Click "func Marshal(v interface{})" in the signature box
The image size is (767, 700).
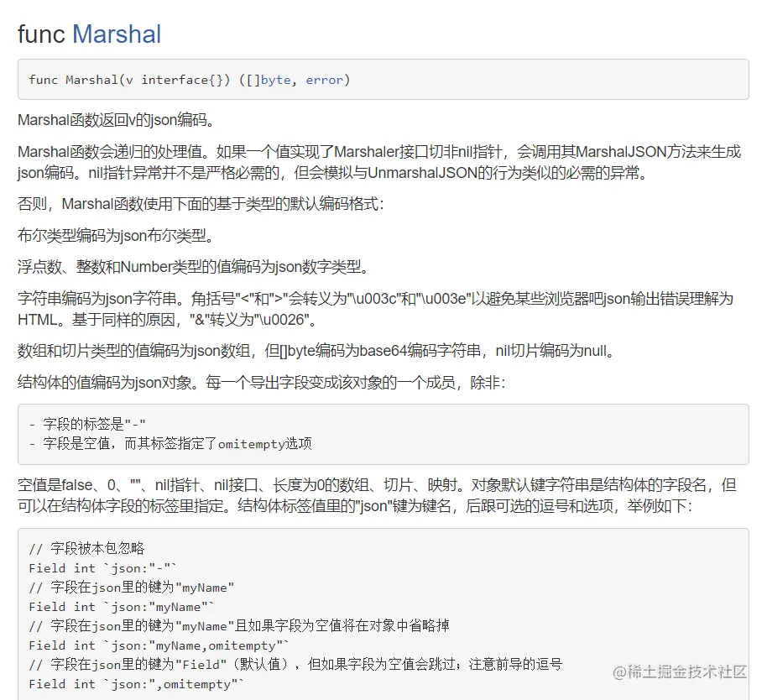click(x=129, y=80)
